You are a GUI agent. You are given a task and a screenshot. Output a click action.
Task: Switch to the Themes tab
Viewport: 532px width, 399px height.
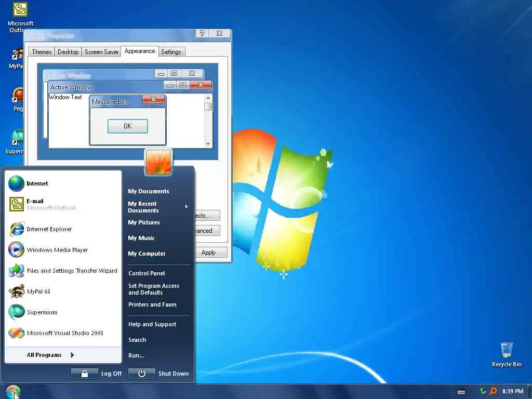[42, 52]
